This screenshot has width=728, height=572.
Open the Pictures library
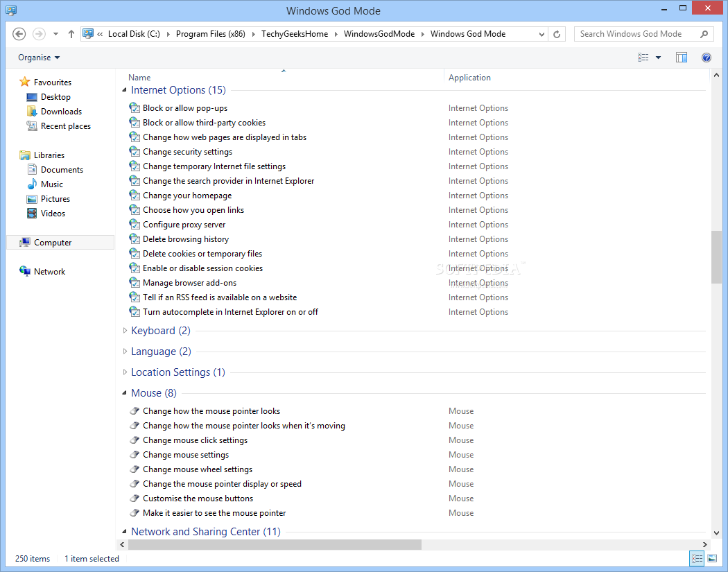55,199
